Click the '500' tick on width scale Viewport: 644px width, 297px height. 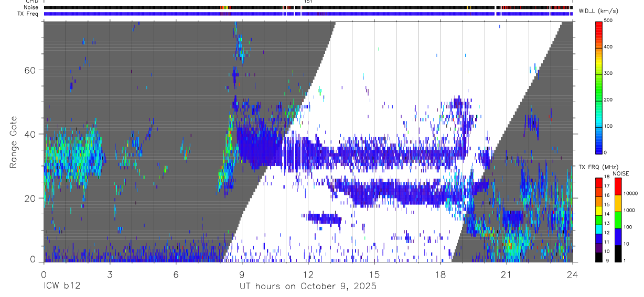[x=609, y=20]
